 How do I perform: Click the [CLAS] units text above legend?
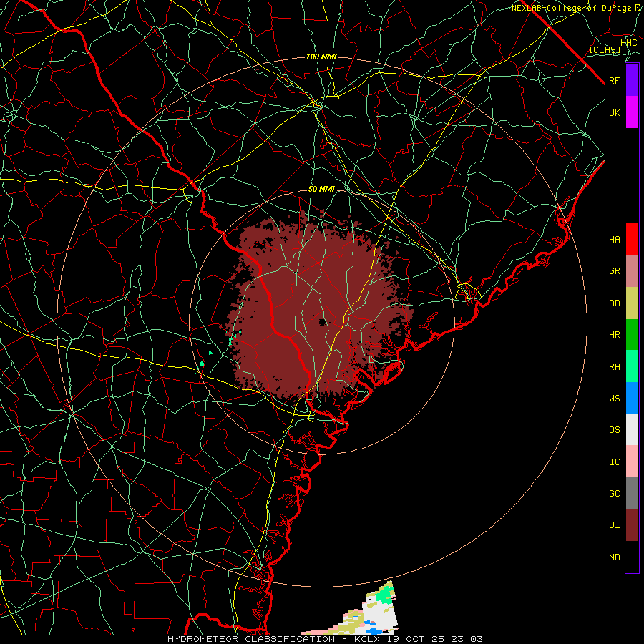(x=605, y=49)
